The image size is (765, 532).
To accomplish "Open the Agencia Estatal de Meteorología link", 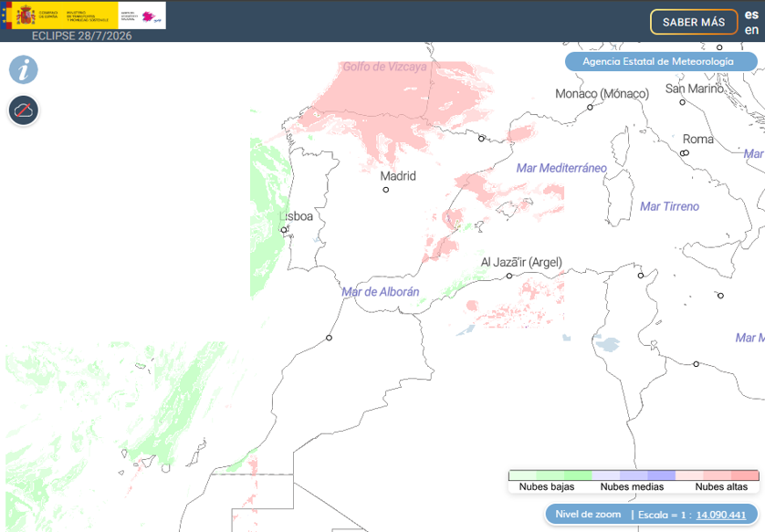I will click(661, 61).
